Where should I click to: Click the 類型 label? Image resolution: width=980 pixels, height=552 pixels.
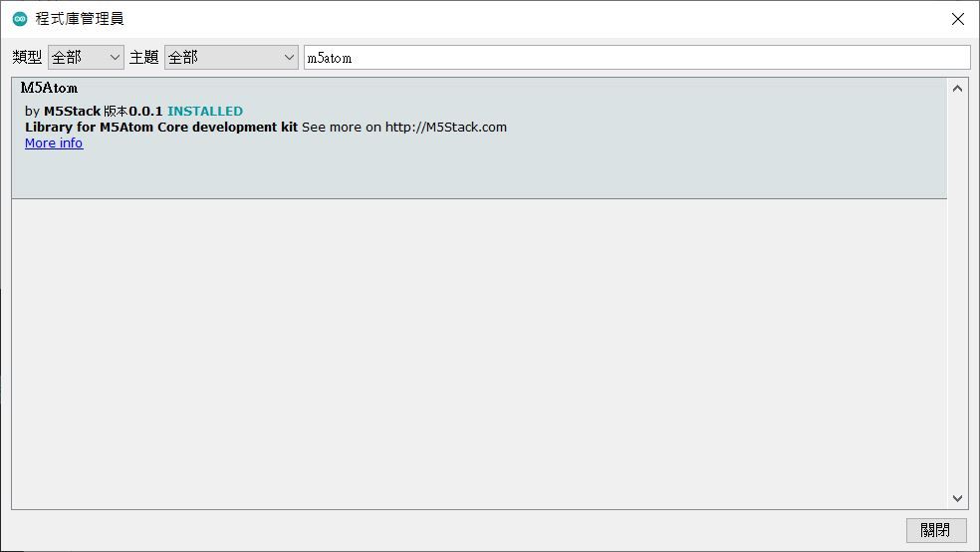pos(27,58)
